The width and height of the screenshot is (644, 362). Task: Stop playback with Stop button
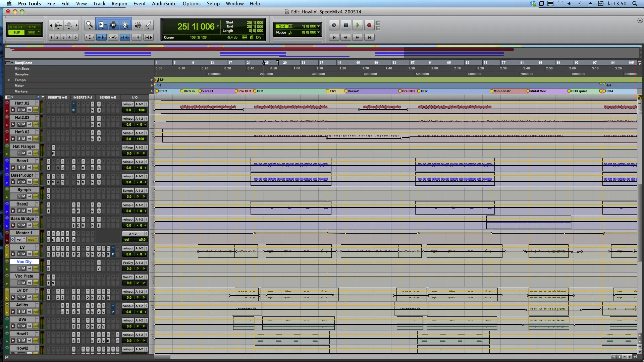click(x=346, y=25)
